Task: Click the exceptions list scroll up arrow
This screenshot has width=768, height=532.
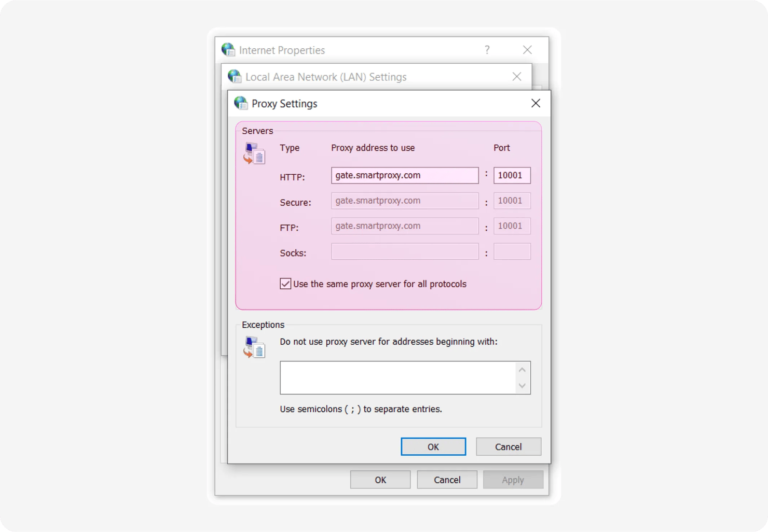Action: click(x=522, y=370)
